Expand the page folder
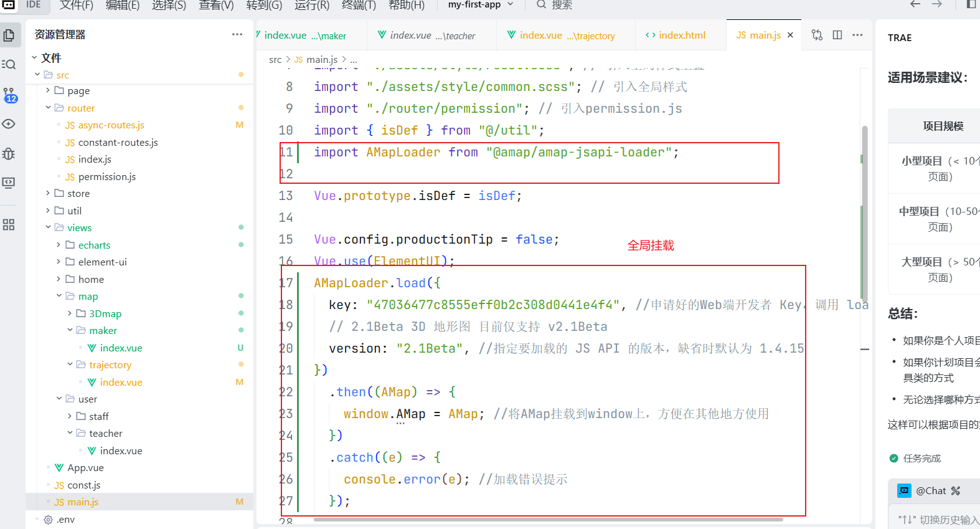This screenshot has height=529, width=980. (x=48, y=90)
